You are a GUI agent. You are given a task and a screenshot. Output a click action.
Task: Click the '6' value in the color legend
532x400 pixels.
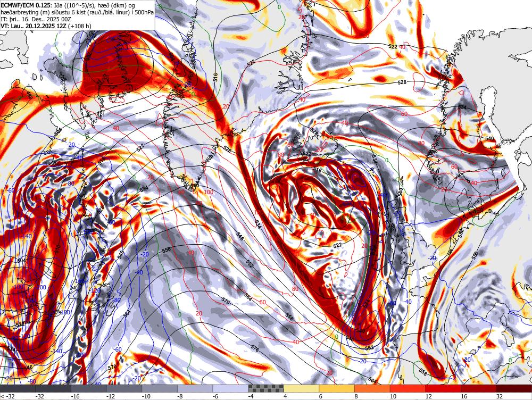(x=321, y=396)
